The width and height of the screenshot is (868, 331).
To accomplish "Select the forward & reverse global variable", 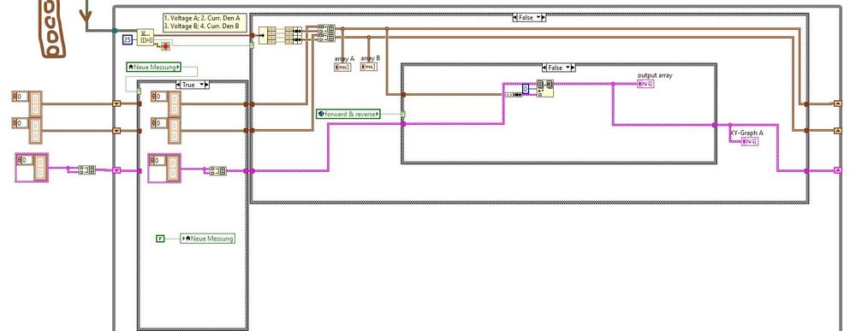I will point(348,114).
